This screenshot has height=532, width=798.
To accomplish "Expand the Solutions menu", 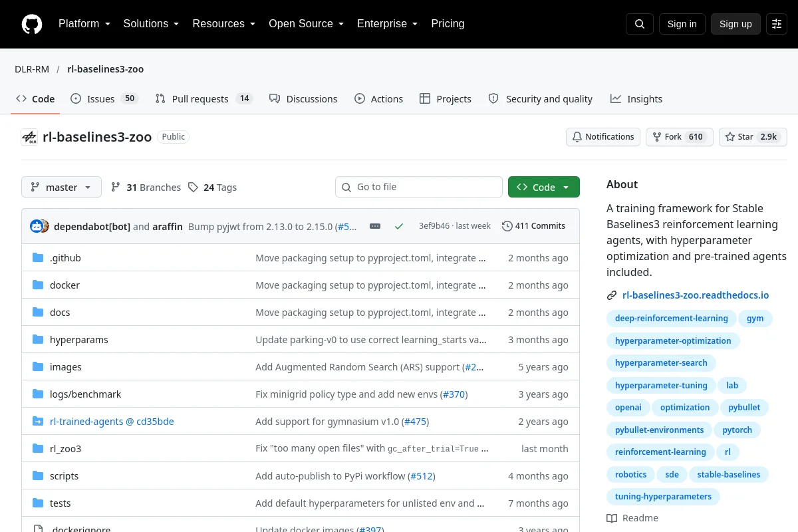I will pyautogui.click(x=151, y=24).
